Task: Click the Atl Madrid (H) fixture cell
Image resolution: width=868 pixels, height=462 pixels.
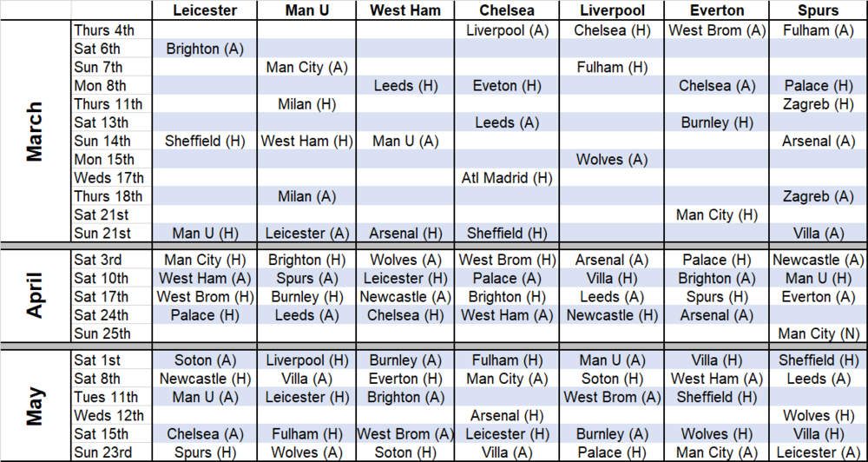Action: [x=507, y=178]
